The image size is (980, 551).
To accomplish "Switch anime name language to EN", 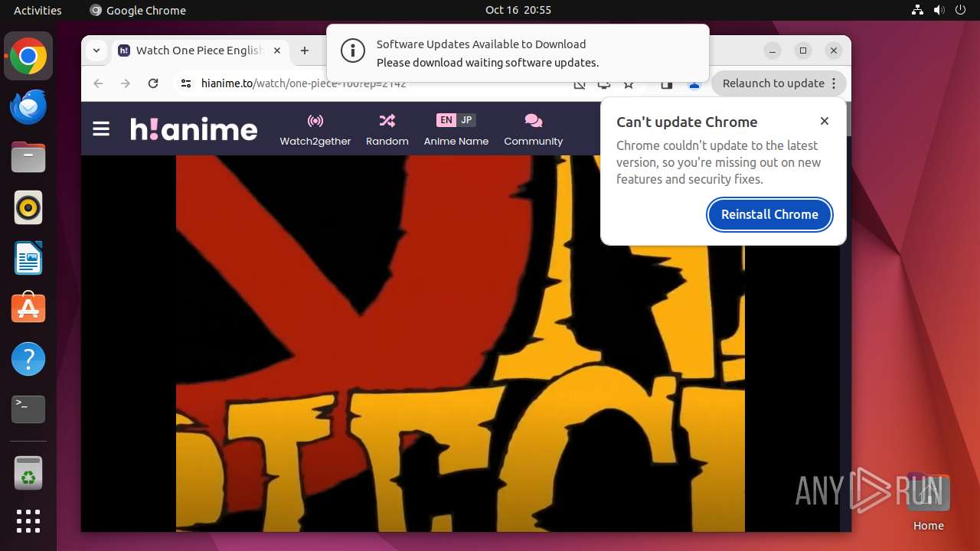I will click(x=446, y=120).
